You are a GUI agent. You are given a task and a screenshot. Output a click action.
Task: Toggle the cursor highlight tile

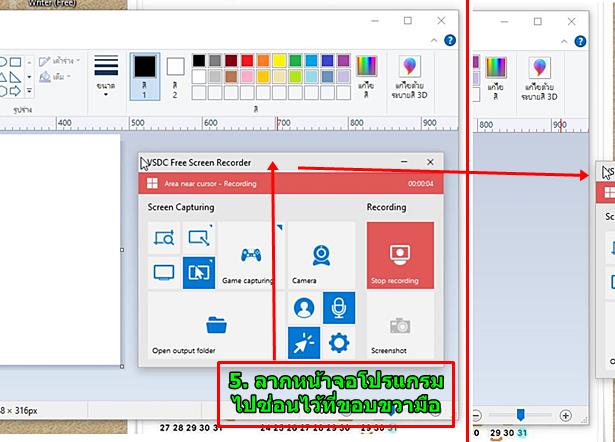[x=304, y=343]
